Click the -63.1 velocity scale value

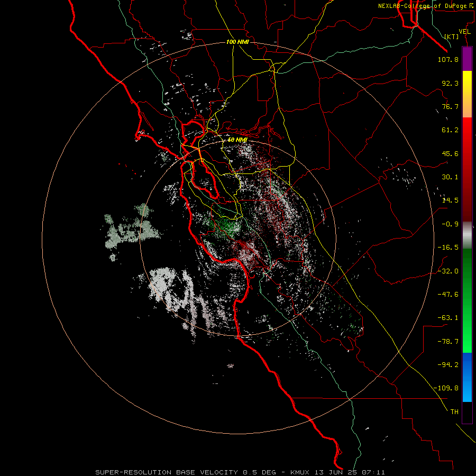pyautogui.click(x=448, y=318)
